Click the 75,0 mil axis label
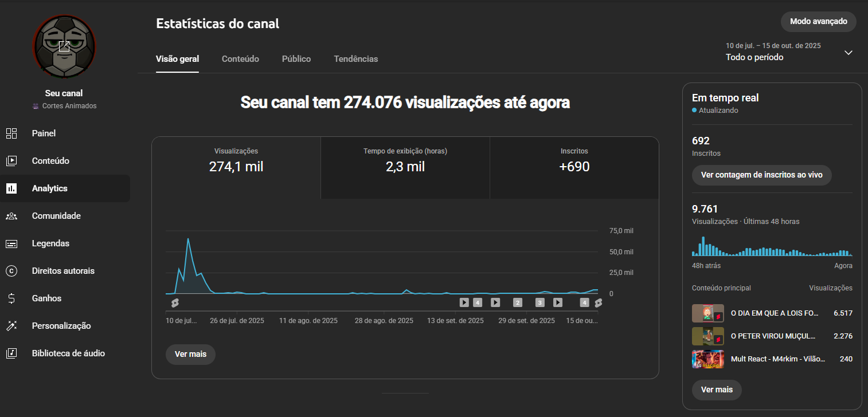The width and height of the screenshot is (868, 417). pos(621,231)
